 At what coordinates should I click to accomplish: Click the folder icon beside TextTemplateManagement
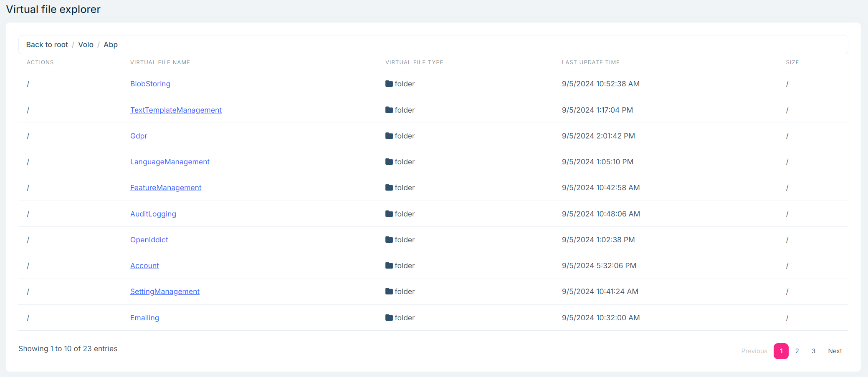pyautogui.click(x=389, y=110)
